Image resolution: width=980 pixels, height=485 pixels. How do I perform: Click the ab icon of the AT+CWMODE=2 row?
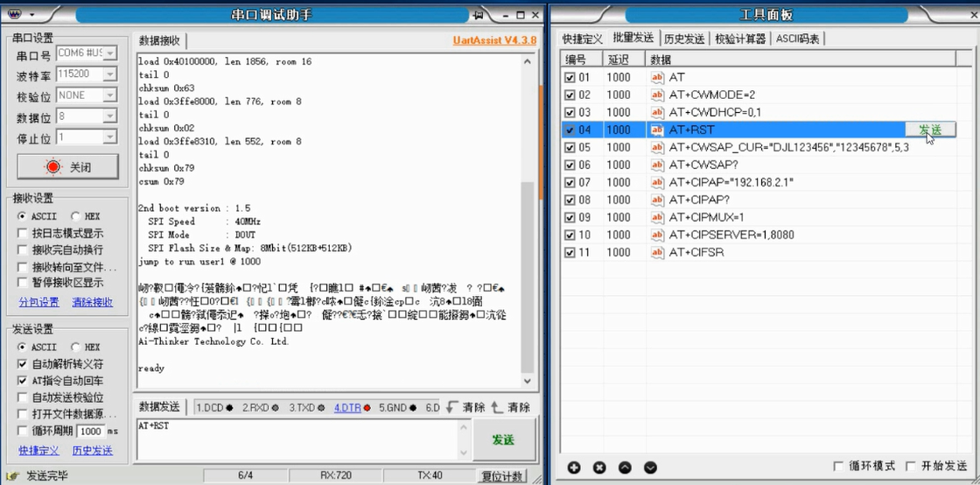click(x=657, y=95)
